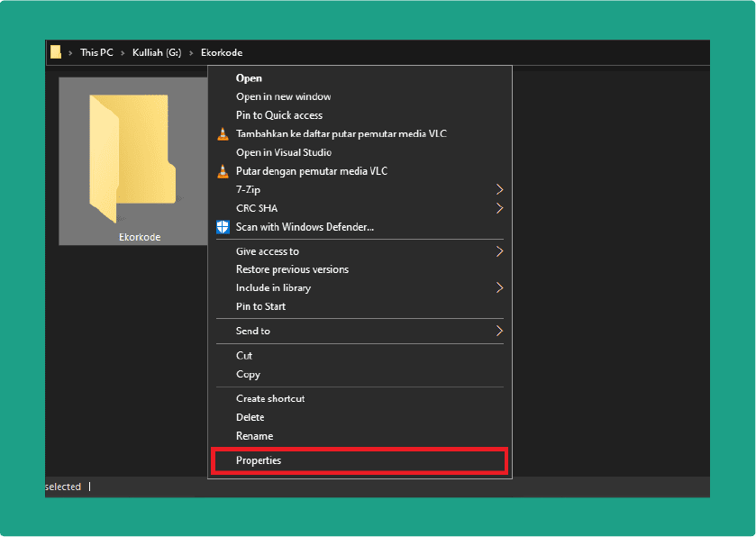Click the Windows Defender shield icon
Screen dimensions: 756x537
223,227
